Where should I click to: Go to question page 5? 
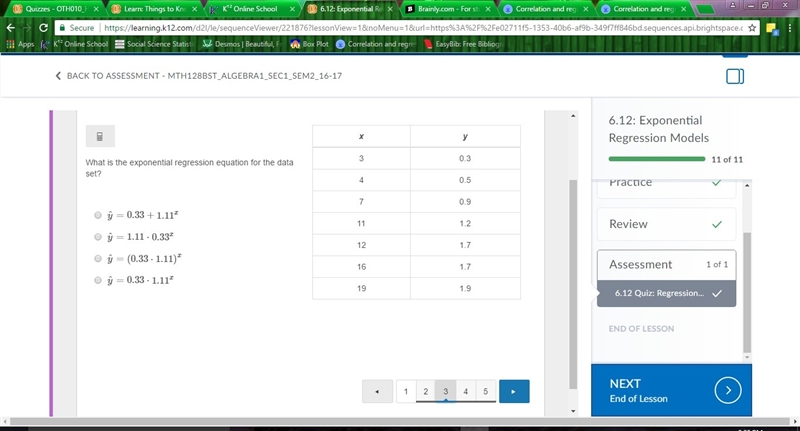coord(485,391)
